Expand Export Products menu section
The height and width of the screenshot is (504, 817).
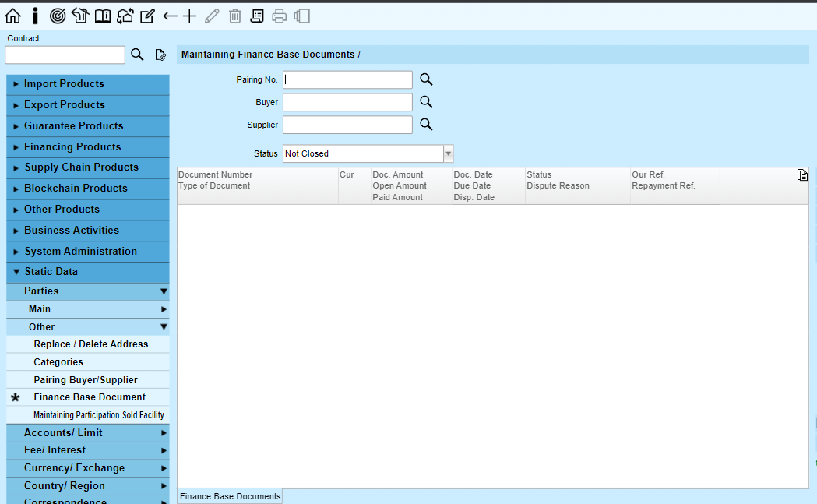pyautogui.click(x=88, y=104)
